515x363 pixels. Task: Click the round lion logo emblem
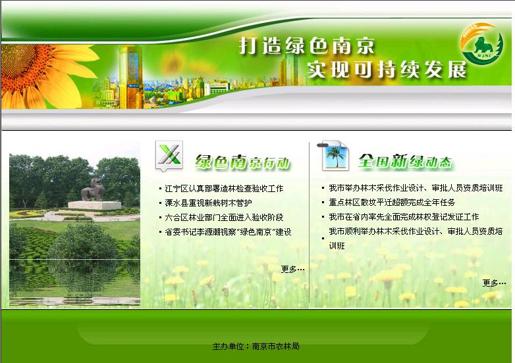[x=482, y=44]
